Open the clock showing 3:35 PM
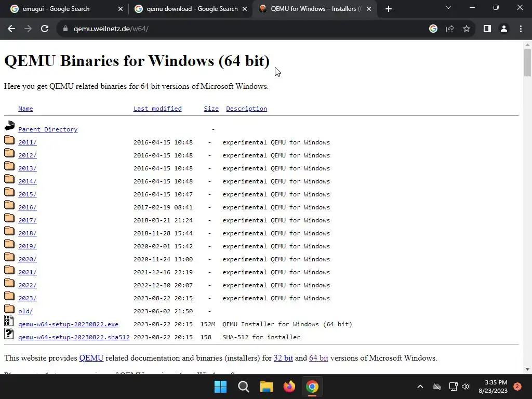The height and width of the screenshot is (399, 532). [493, 387]
